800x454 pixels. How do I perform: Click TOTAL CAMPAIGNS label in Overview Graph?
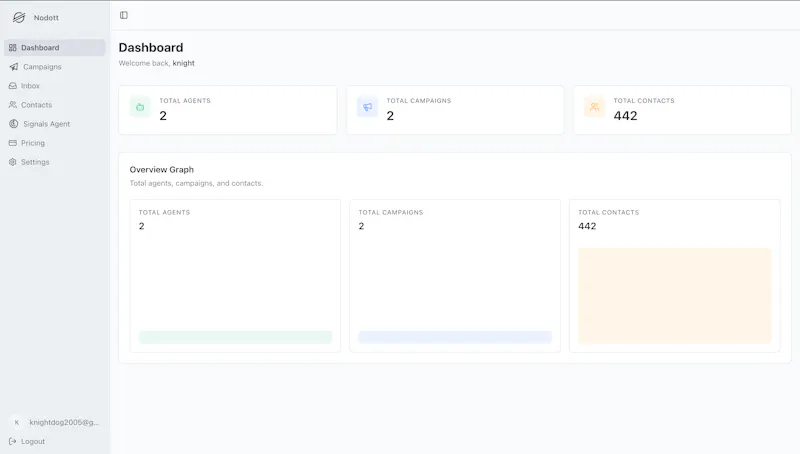pyautogui.click(x=391, y=212)
